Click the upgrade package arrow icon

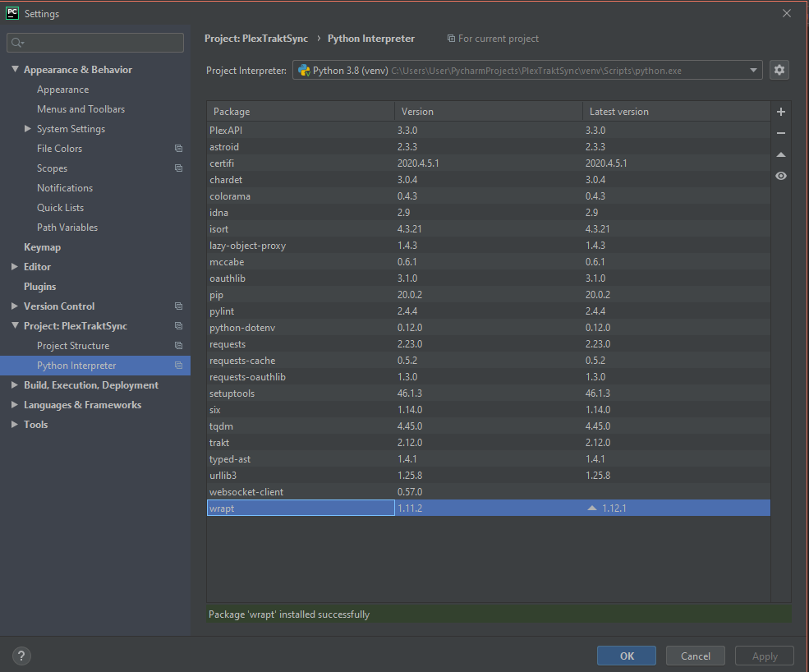(780, 154)
